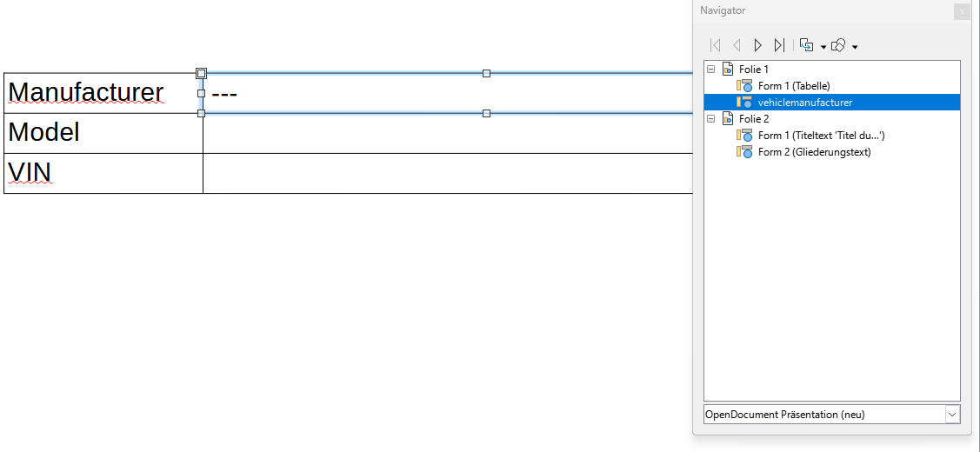Image resolution: width=980 pixels, height=452 pixels.
Task: Click the top-middle selection handle of shape
Action: click(x=486, y=73)
